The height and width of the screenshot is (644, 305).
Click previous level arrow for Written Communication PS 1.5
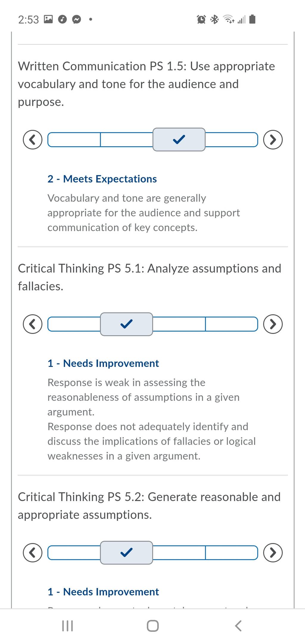[x=33, y=139]
